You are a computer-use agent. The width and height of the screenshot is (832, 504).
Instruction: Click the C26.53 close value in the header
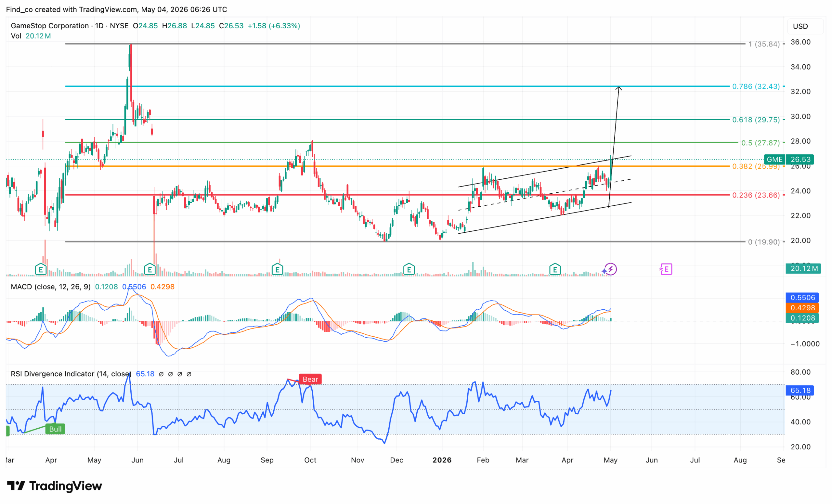pos(231,26)
